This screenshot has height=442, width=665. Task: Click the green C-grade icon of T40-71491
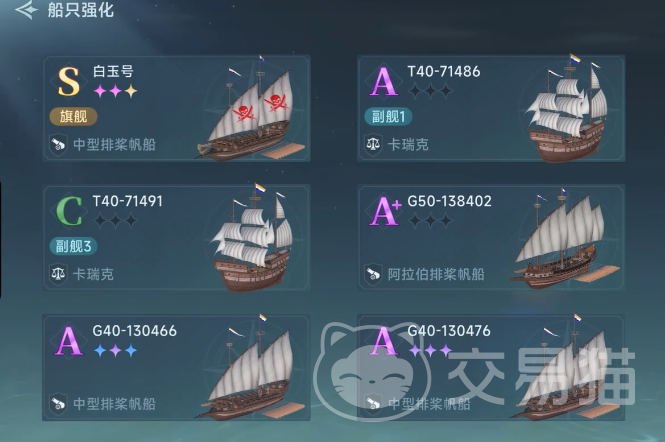[x=69, y=210]
